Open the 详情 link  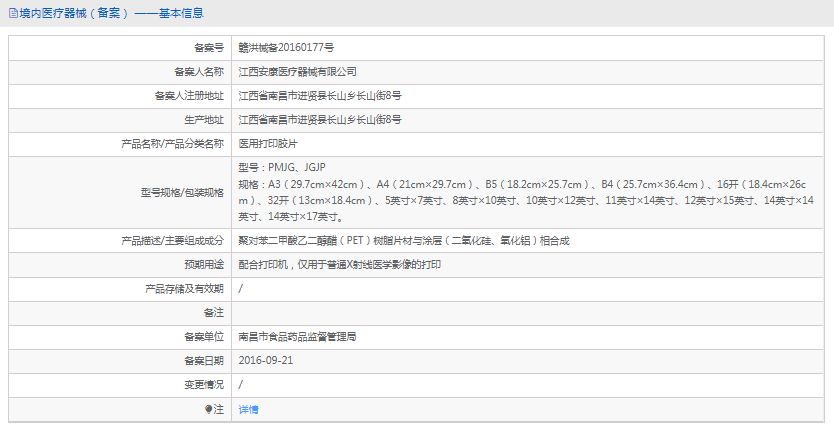coord(248,409)
